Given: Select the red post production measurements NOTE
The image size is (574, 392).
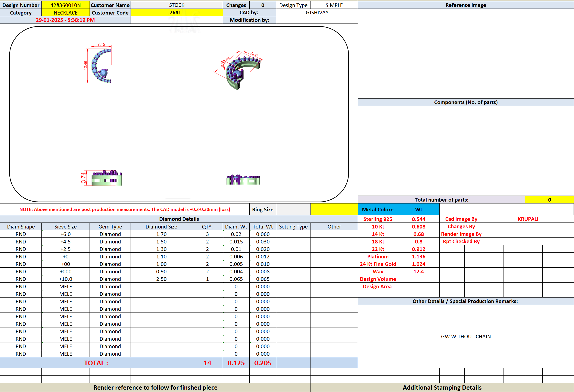Looking at the screenshot, I should pyautogui.click(x=125, y=209).
